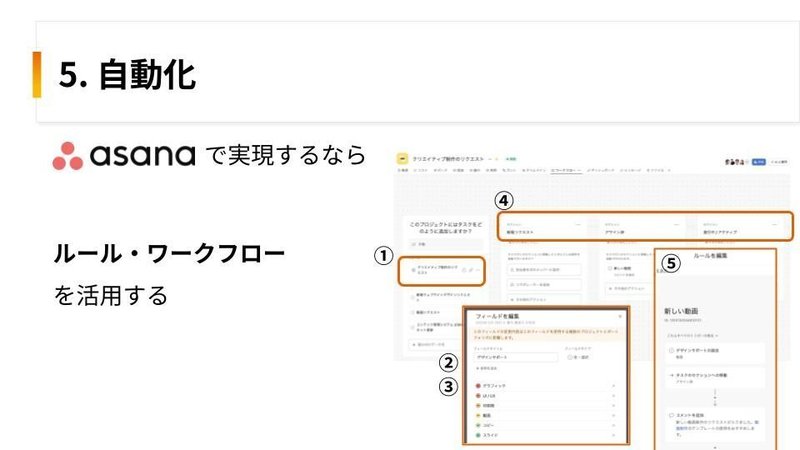This screenshot has height=450, width=800.
Task: Close the フィールドを編集 dialog
Action: tap(620, 316)
